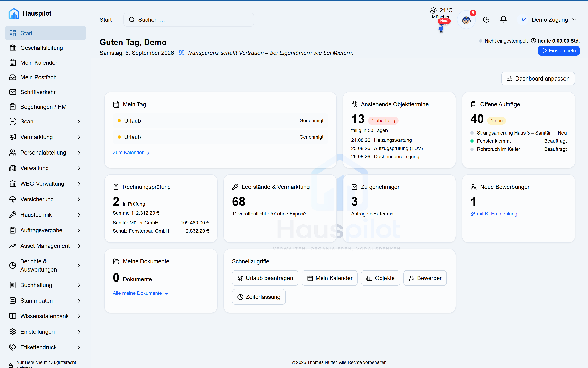
Task: Click the Leerstände & Vermarktung key icon
Action: tap(235, 187)
